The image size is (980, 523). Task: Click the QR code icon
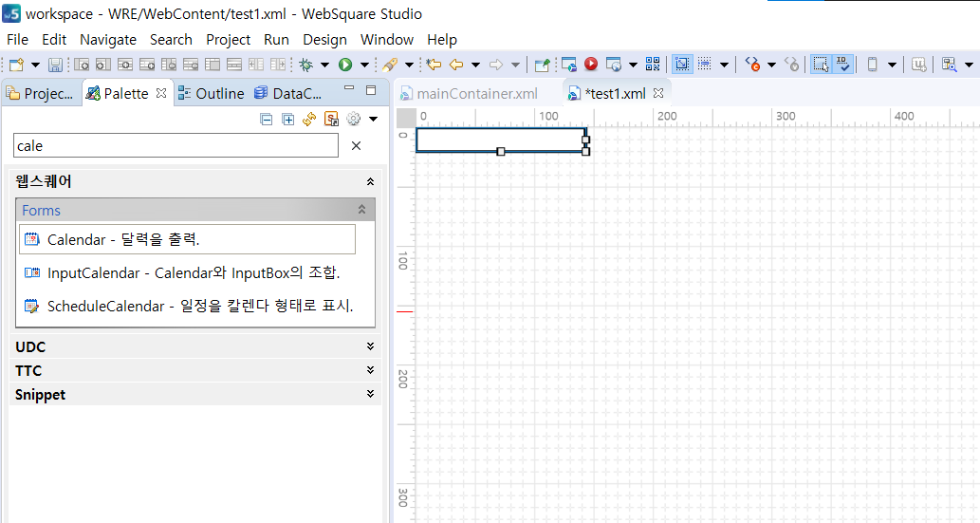click(653, 64)
